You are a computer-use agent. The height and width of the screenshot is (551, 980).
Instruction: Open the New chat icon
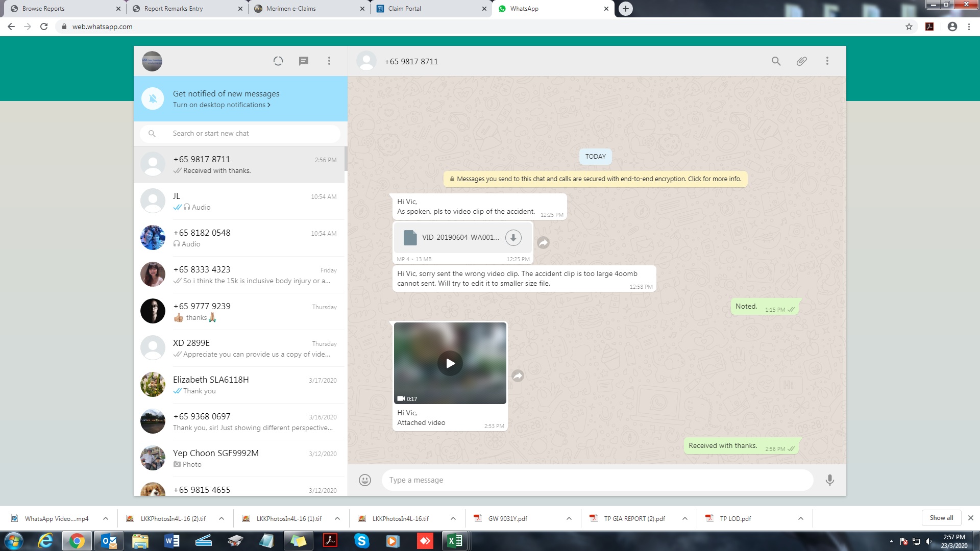[x=304, y=61]
